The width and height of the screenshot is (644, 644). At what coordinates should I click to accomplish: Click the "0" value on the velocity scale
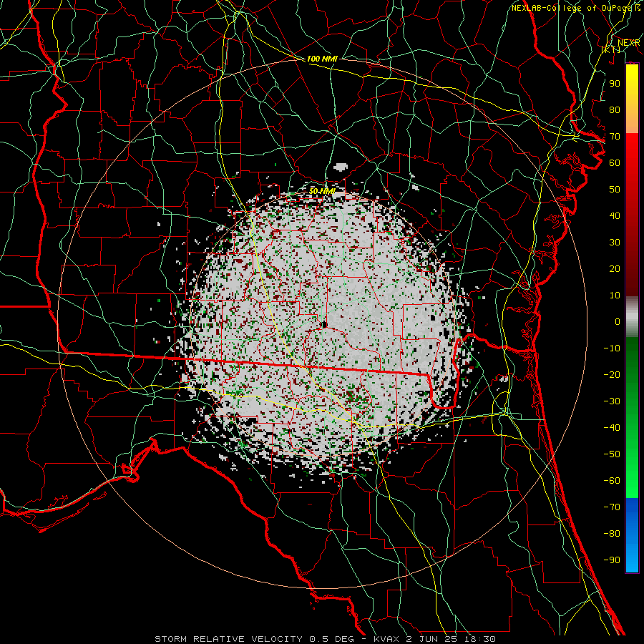coord(618,321)
